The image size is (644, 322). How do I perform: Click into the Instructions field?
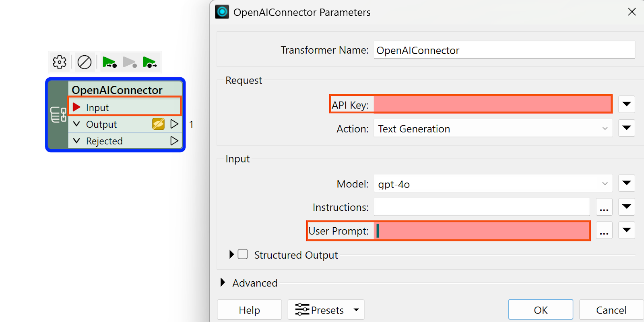point(482,207)
